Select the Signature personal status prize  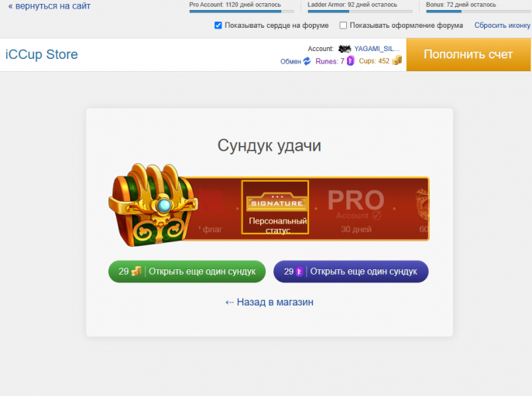pos(275,207)
